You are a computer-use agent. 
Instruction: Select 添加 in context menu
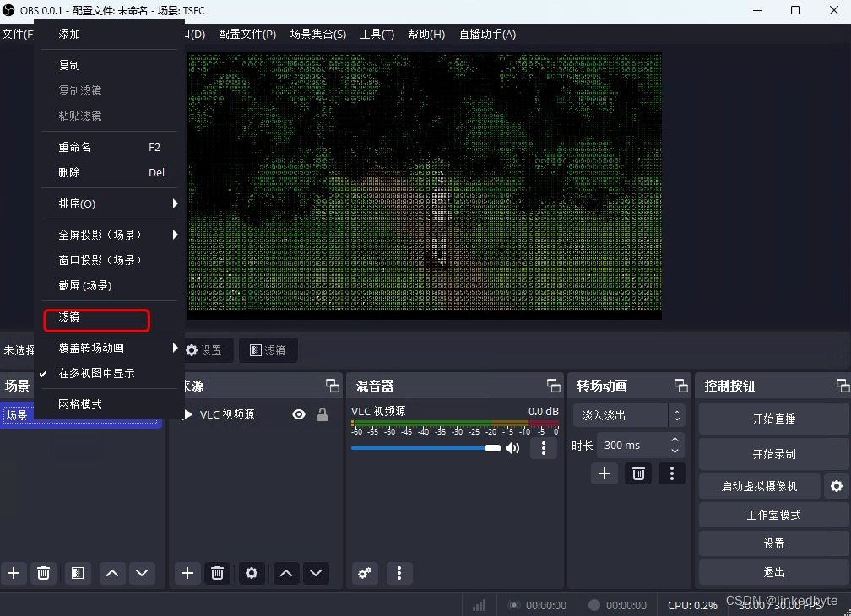pos(110,34)
